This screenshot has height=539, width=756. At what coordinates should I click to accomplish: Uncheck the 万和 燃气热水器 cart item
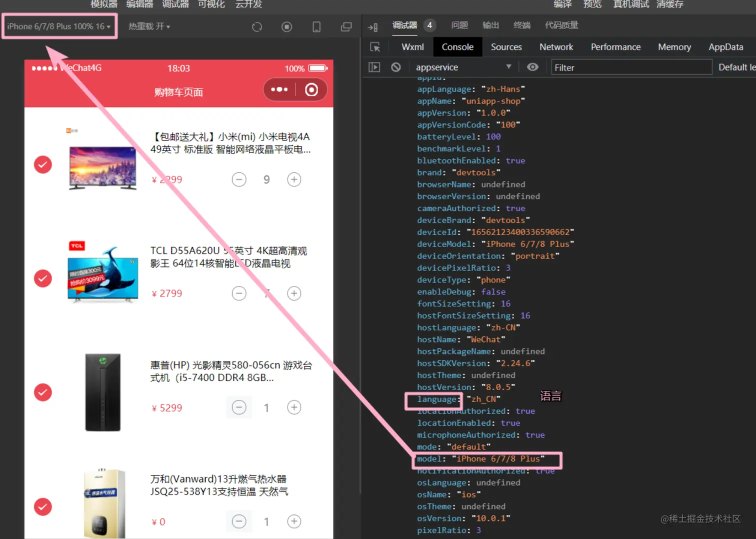(43, 507)
